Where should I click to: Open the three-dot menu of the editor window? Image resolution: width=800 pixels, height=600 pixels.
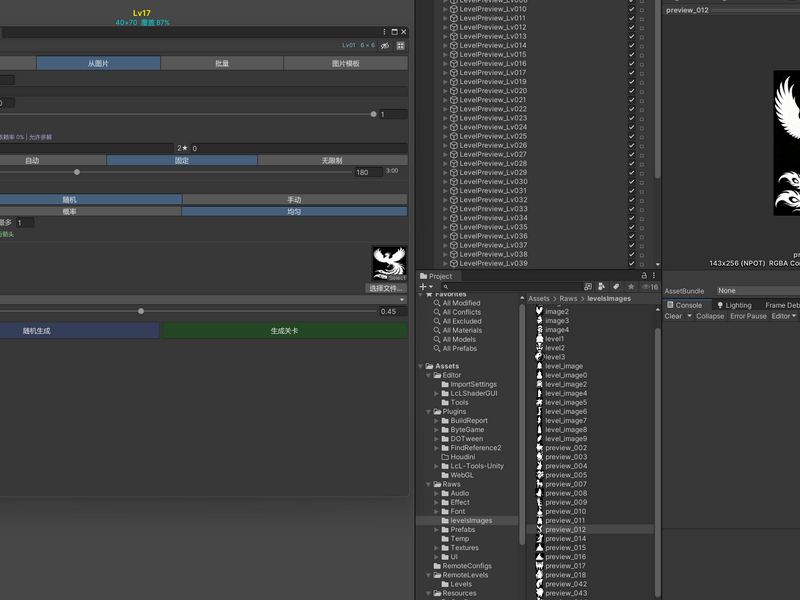tap(384, 32)
